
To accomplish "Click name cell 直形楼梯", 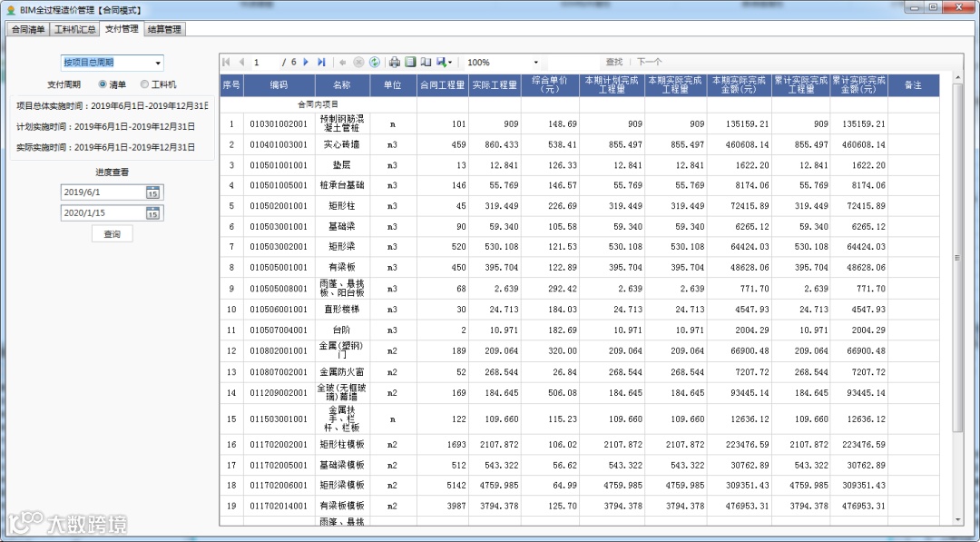I will click(x=342, y=309).
